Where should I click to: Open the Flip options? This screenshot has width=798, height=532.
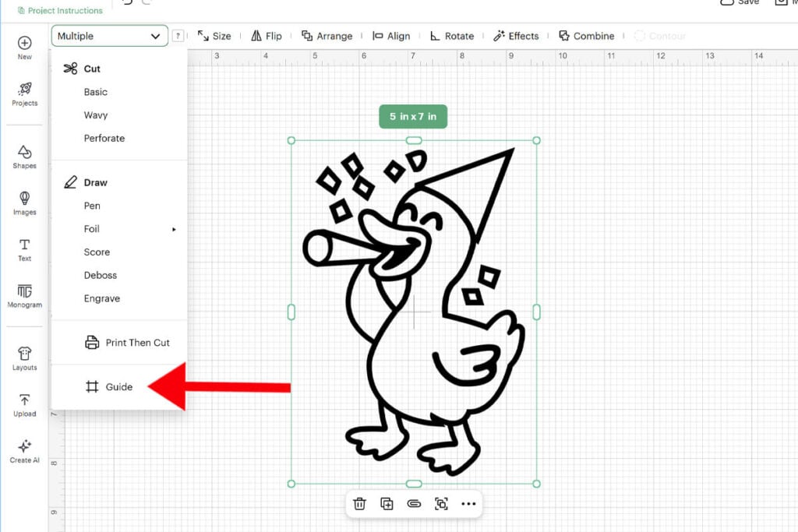(x=267, y=36)
